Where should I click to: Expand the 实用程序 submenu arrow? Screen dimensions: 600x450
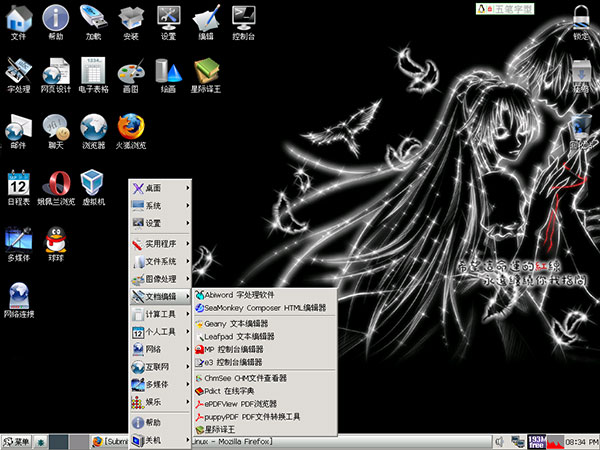[188, 243]
